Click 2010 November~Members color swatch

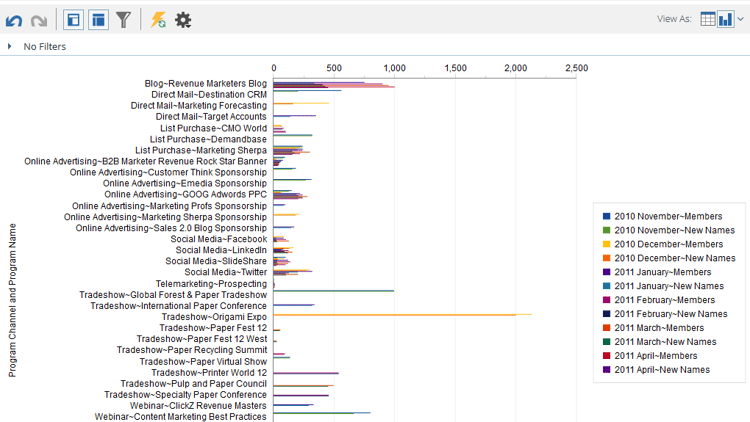(x=607, y=216)
